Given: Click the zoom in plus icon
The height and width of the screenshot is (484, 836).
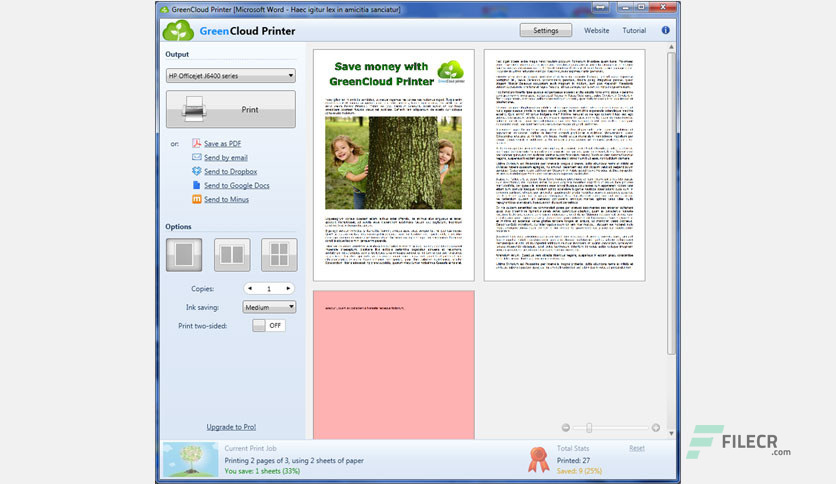Looking at the screenshot, I should [656, 427].
